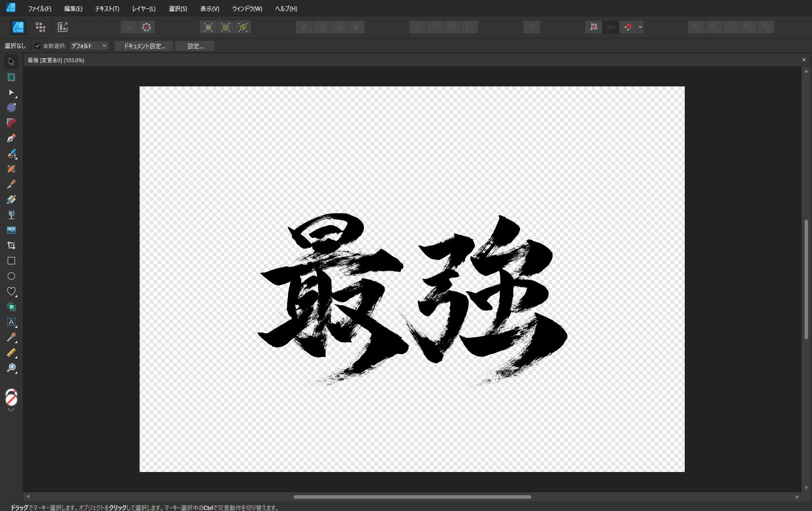812x511 pixels.
Task: Click the ドキュメント設定... button
Action: [x=144, y=46]
